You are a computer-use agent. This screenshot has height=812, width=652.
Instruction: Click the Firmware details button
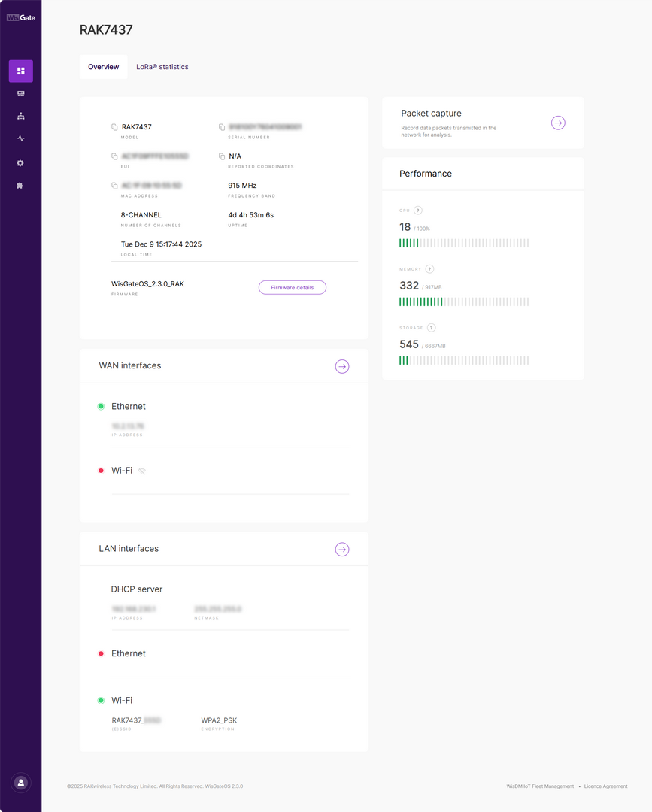293,288
